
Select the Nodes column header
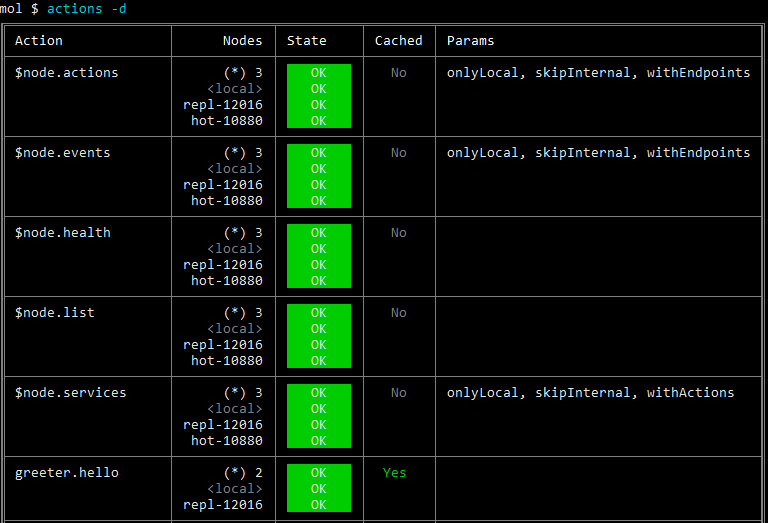[242, 41]
